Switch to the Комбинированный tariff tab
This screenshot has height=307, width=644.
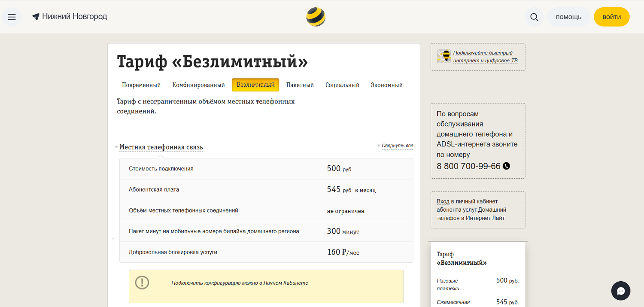tap(198, 85)
